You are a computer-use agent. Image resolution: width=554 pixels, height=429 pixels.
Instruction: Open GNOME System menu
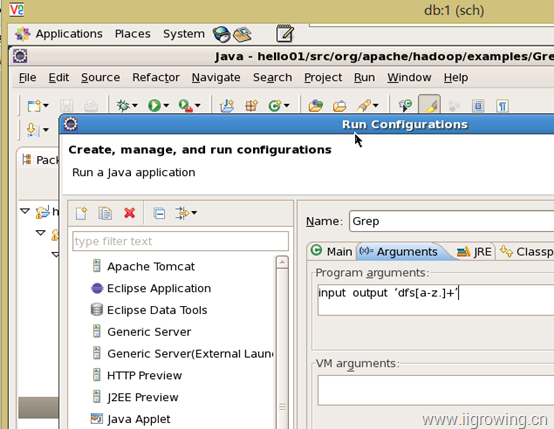tap(184, 34)
